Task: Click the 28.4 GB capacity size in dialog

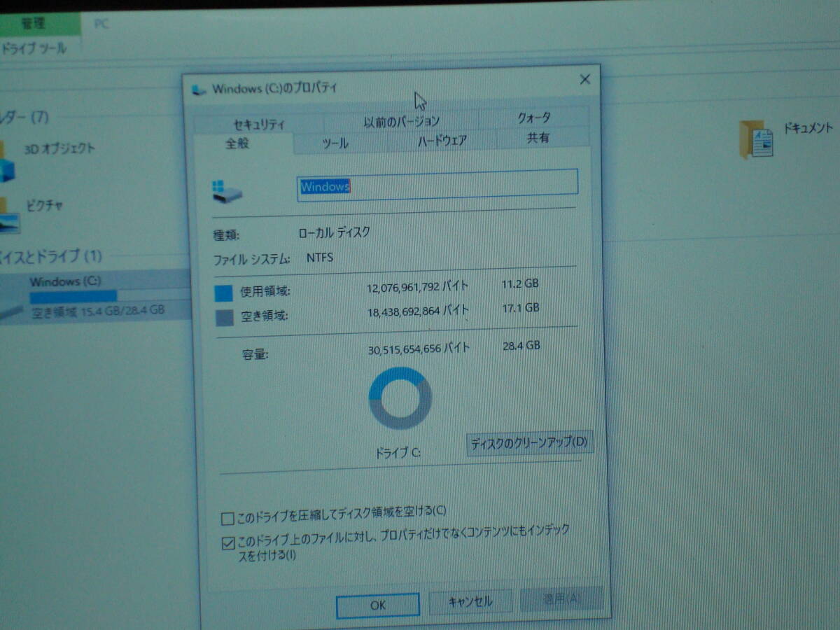Action: pyautogui.click(x=521, y=345)
